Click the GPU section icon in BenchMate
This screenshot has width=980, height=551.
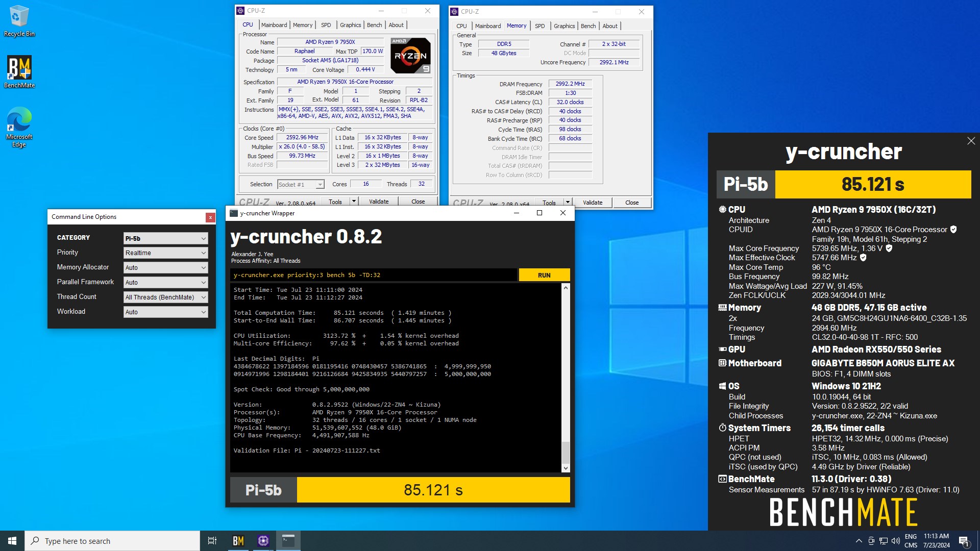[722, 349]
